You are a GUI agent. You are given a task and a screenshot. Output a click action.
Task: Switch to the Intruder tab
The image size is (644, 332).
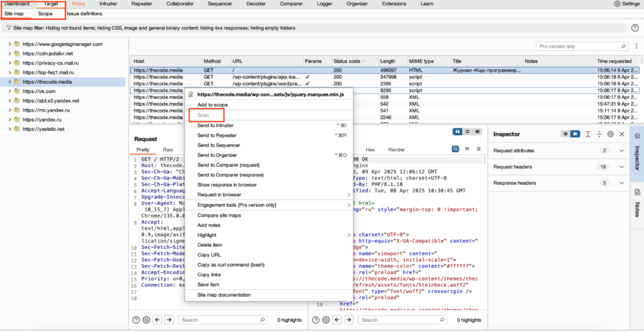coord(108,4)
